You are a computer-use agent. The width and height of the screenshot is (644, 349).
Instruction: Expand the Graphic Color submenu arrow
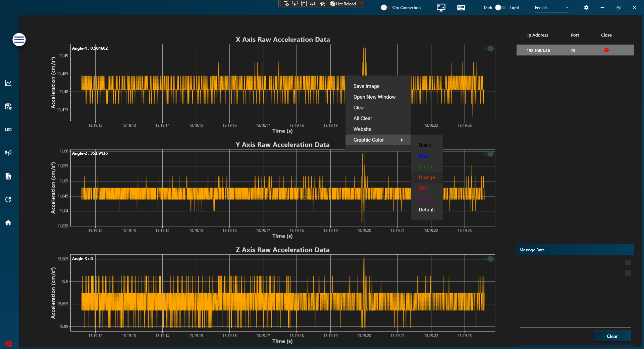402,140
